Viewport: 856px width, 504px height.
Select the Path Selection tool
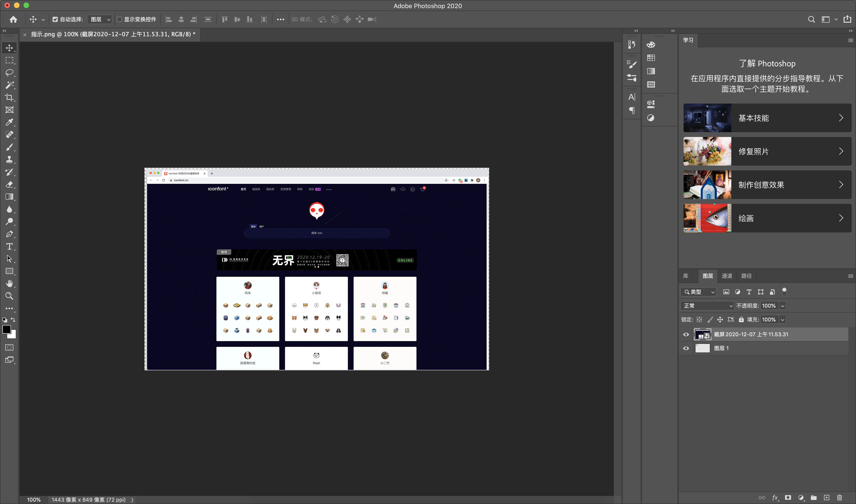10,259
